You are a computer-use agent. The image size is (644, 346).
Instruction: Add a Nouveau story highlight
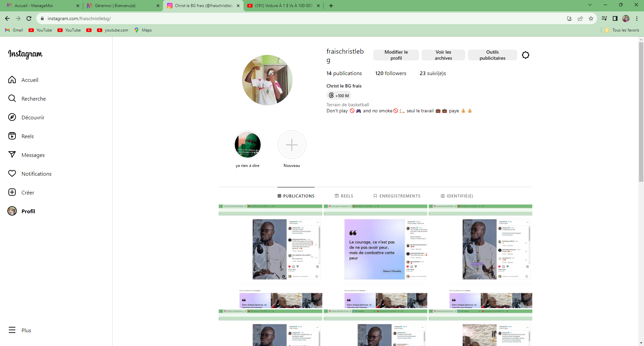click(291, 145)
